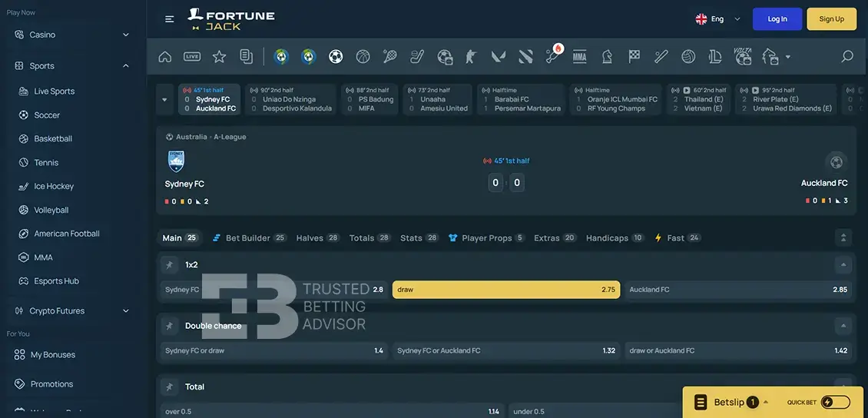The image size is (868, 418).
Task: Toggle the Quick Bet switch
Action: point(835,403)
